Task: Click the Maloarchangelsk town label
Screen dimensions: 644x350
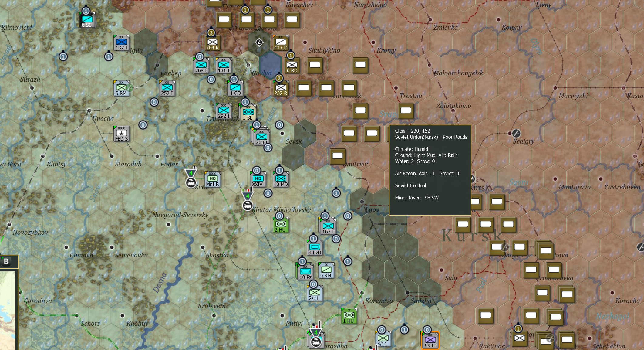Action: (x=458, y=73)
